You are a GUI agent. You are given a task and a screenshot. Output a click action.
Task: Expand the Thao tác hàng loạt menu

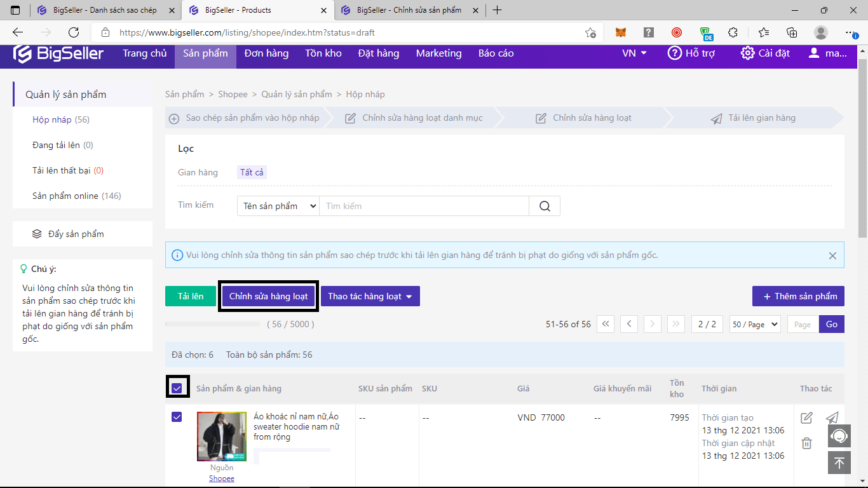point(370,295)
